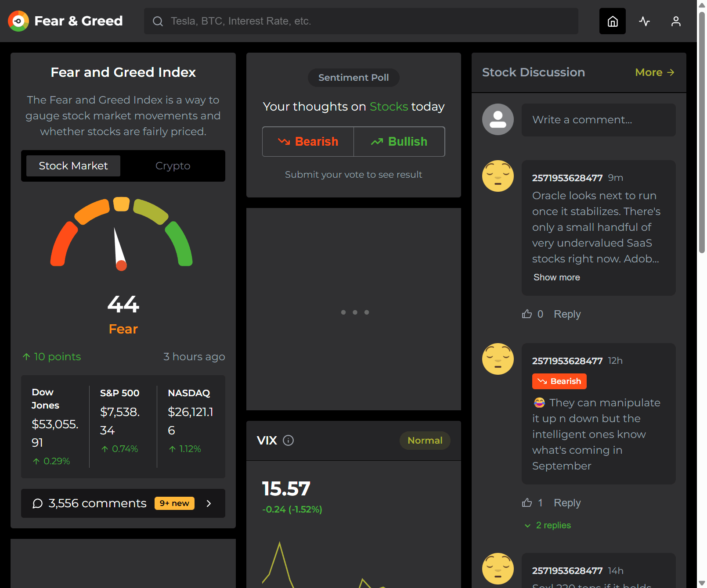Click the NASDAQ index value

point(191,421)
